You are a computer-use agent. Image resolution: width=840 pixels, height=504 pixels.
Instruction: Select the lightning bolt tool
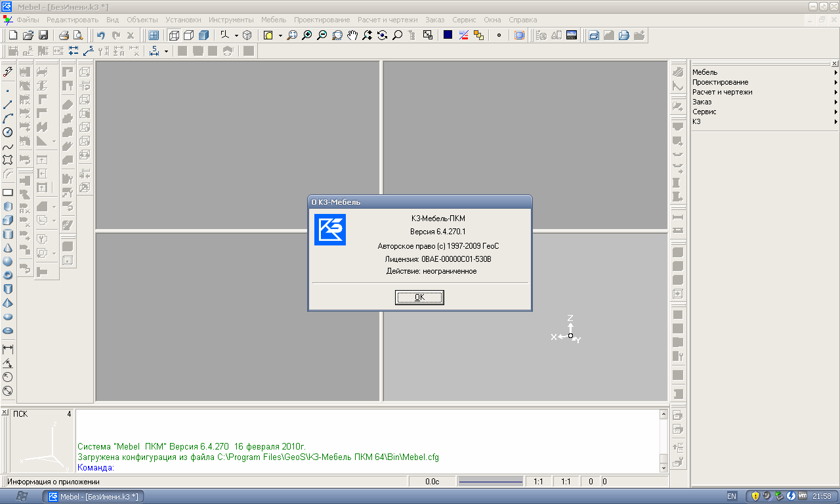[x=8, y=71]
